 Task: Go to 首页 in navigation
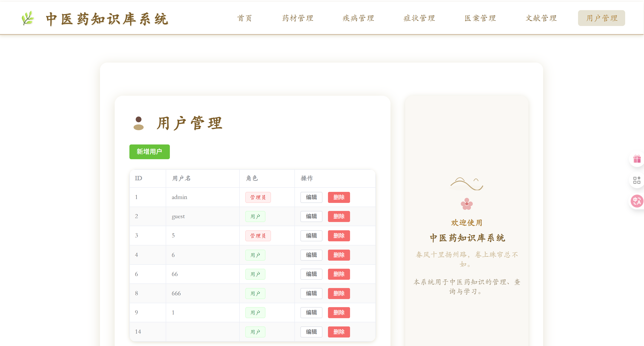pyautogui.click(x=244, y=18)
